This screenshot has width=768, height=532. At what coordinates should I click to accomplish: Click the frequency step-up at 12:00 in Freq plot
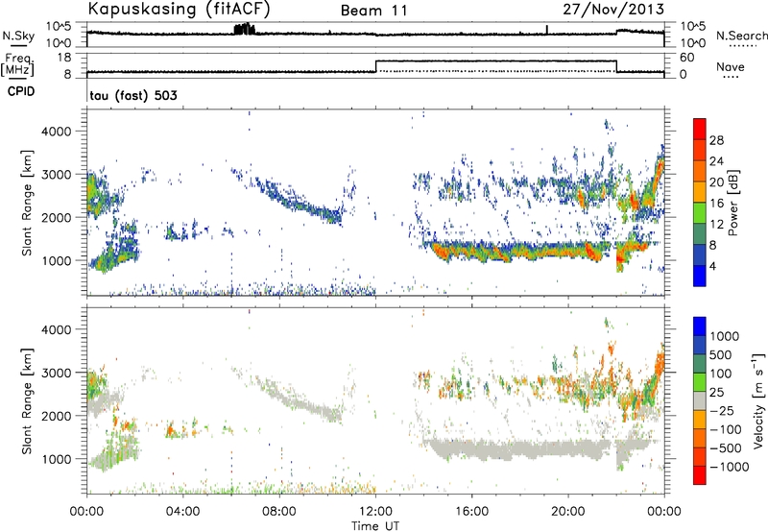click(x=375, y=66)
